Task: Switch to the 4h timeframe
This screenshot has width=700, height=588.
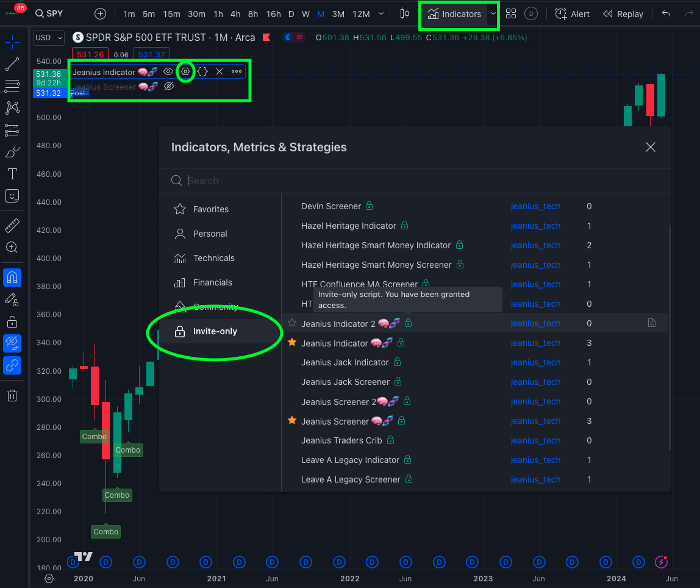Action: 235,14
